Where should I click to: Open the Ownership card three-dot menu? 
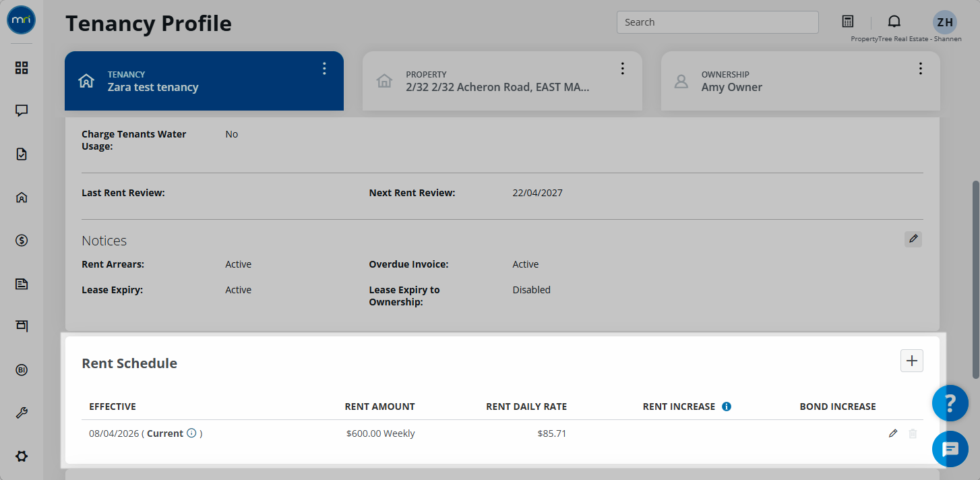pos(921,68)
